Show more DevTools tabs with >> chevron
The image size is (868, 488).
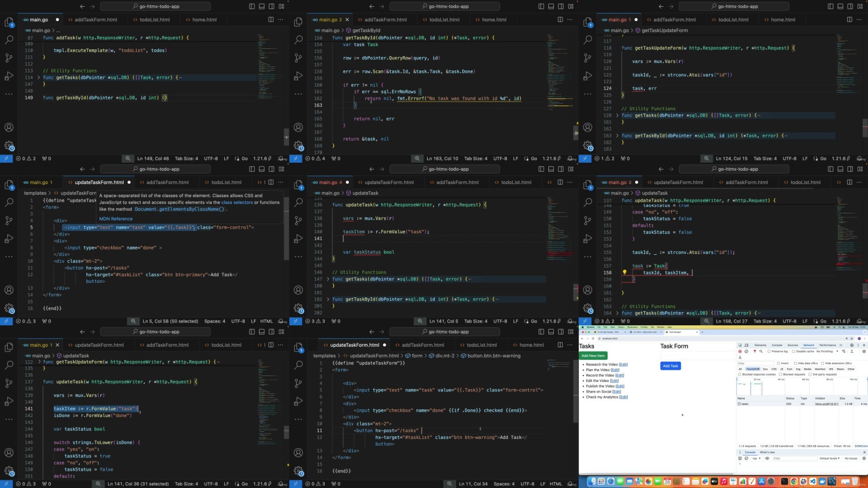[841, 345]
